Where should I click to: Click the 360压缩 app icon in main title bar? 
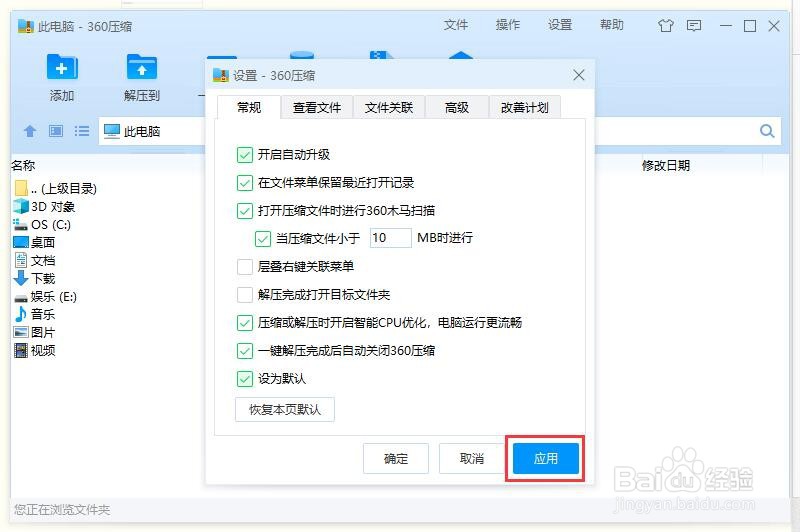[x=26, y=26]
